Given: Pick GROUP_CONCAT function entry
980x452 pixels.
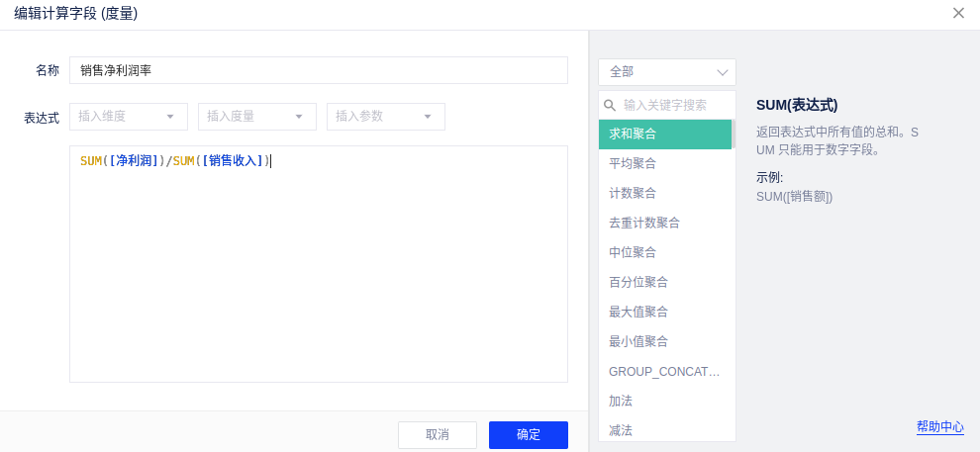Looking at the screenshot, I should 664,371.
